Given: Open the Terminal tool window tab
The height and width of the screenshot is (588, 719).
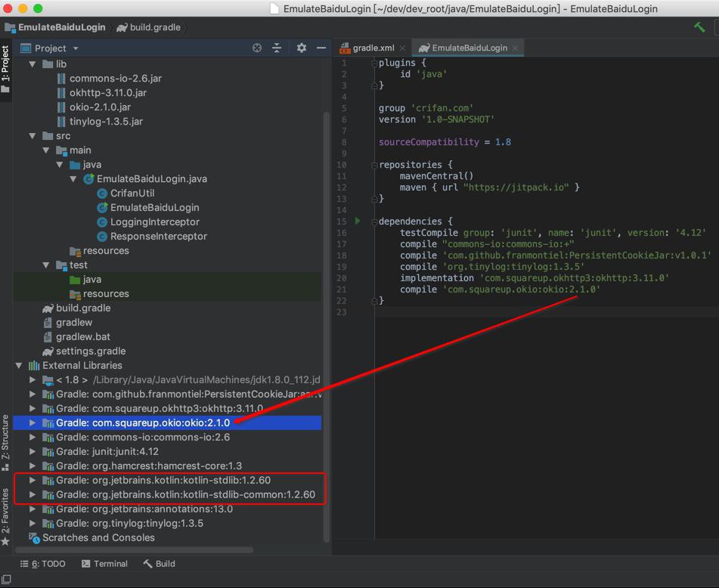Looking at the screenshot, I should coord(104,564).
